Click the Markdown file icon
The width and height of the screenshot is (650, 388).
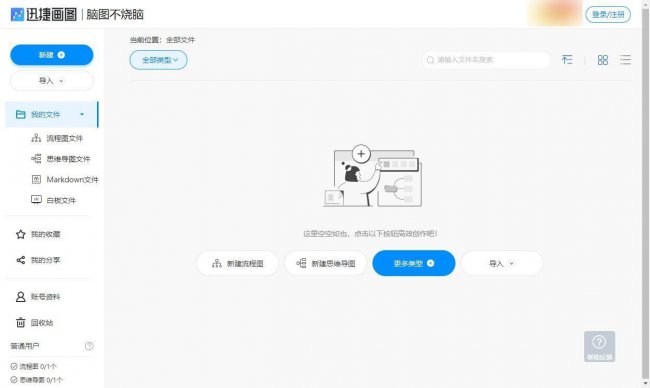tap(36, 179)
